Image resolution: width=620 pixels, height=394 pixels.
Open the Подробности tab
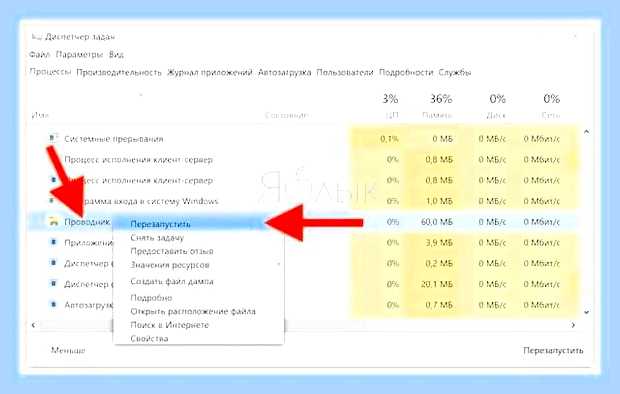point(406,72)
